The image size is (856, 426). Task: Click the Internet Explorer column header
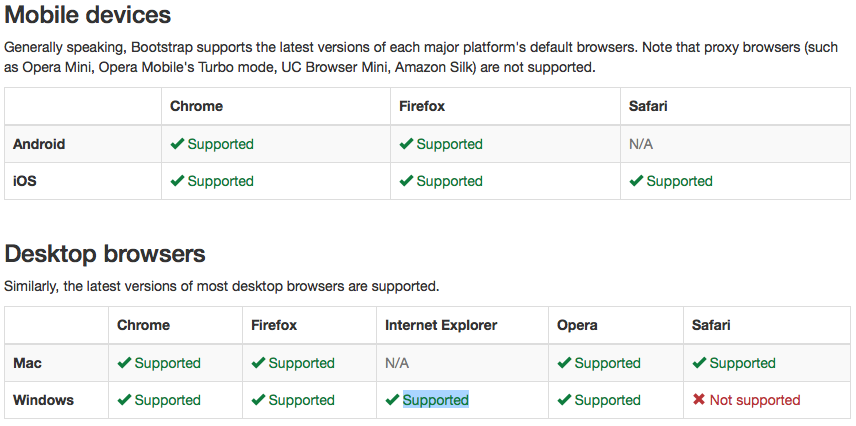[441, 326]
